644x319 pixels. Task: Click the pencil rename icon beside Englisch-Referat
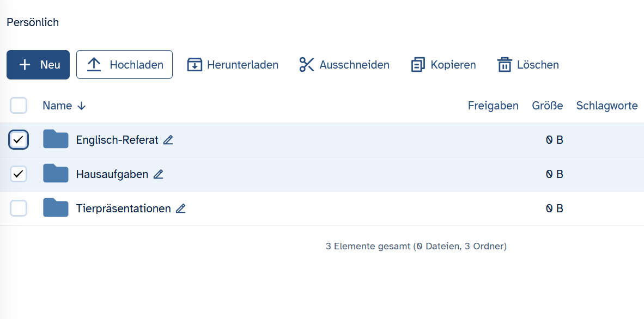pos(168,140)
